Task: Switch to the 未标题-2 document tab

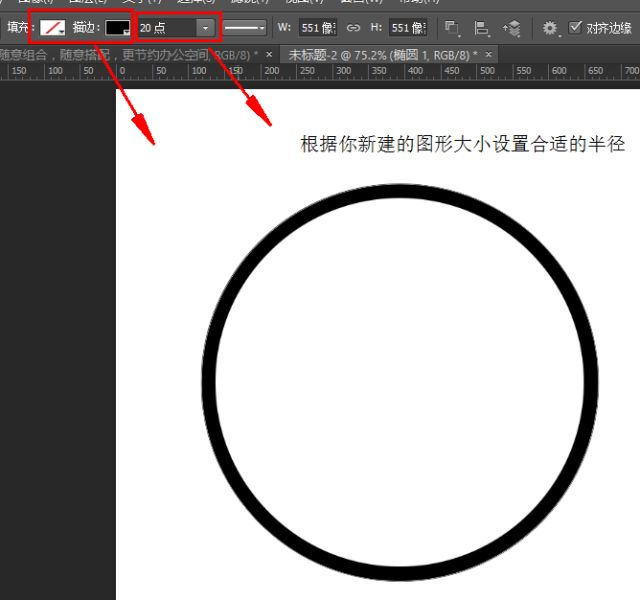Action: point(382,53)
